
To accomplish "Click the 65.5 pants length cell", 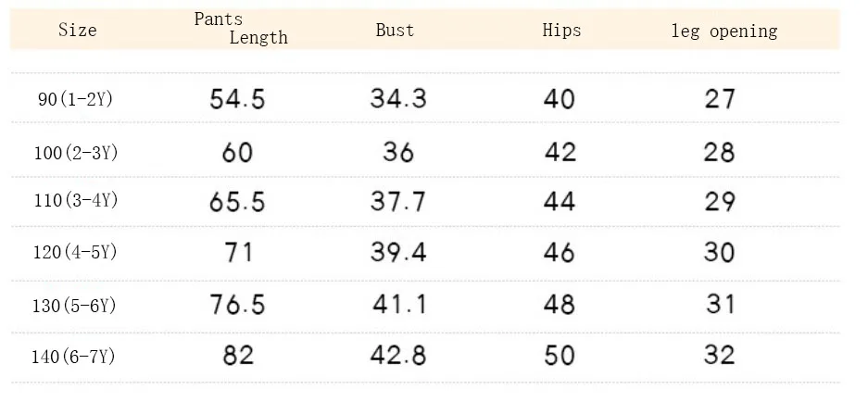I will click(x=237, y=202).
